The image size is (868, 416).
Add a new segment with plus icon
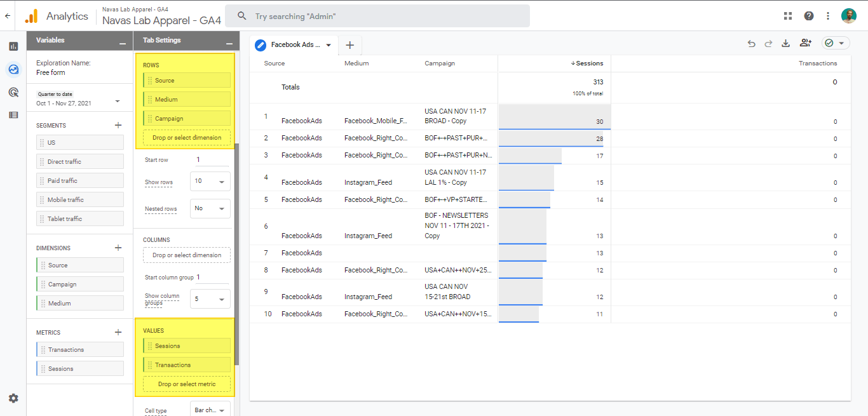[x=118, y=125]
